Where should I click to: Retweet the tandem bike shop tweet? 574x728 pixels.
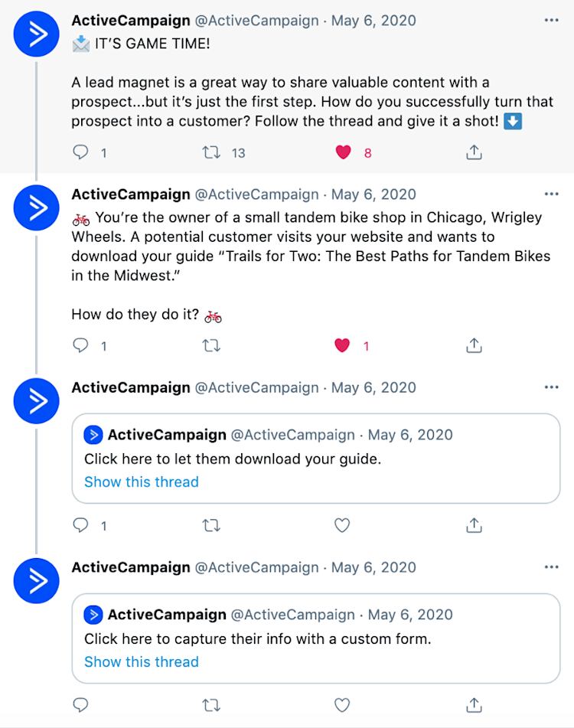pyautogui.click(x=211, y=345)
